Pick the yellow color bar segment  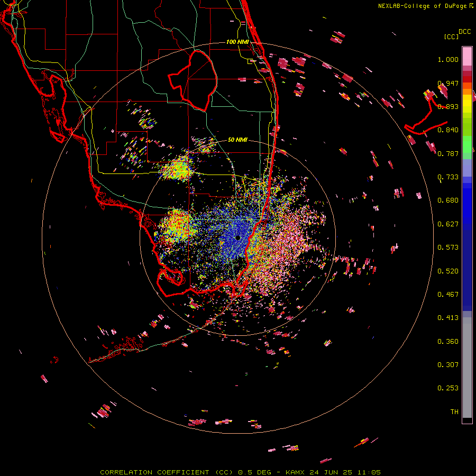pos(467,104)
